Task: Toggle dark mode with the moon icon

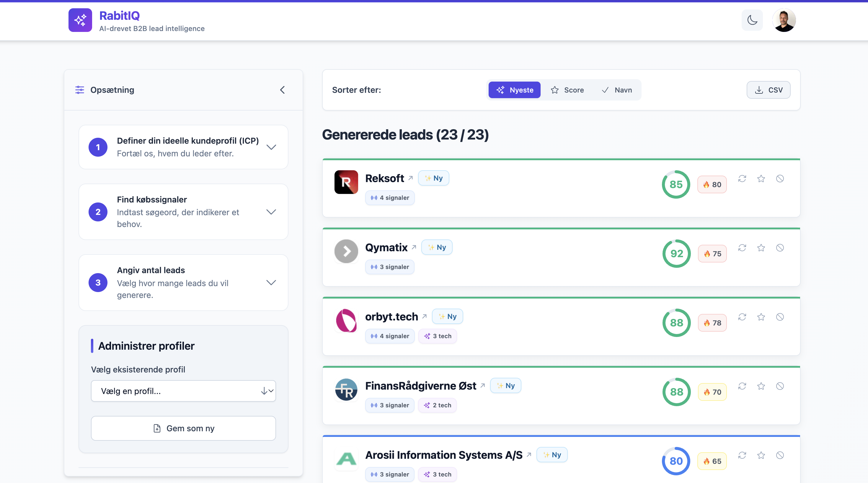Action: click(752, 20)
